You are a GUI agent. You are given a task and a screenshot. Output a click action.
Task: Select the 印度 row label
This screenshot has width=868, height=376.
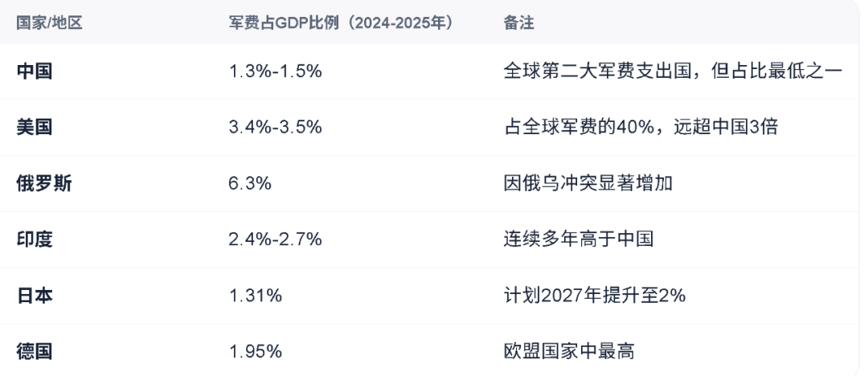point(35,239)
